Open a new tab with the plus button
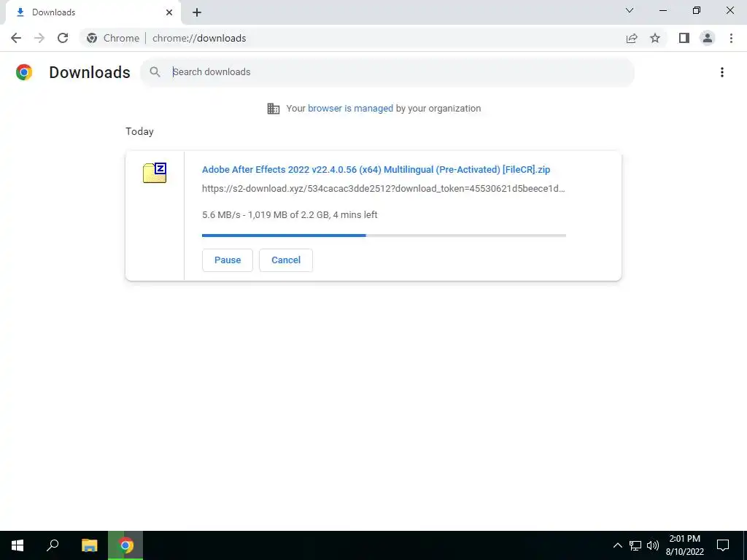This screenshot has height=560, width=747. pos(197,12)
